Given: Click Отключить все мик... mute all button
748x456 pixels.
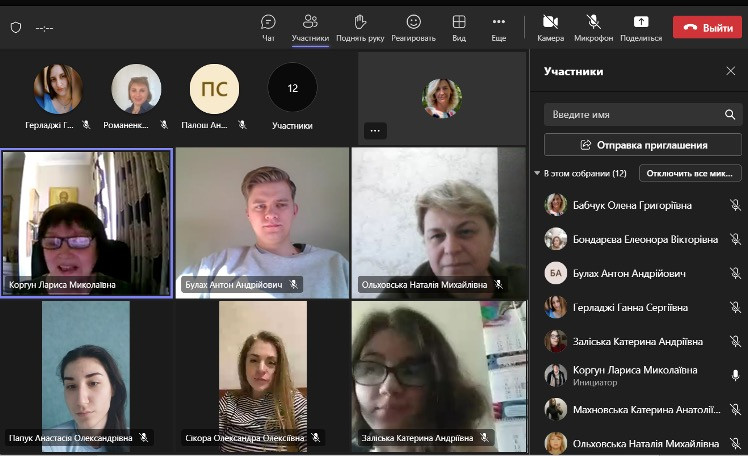Looking at the screenshot, I should (x=690, y=173).
